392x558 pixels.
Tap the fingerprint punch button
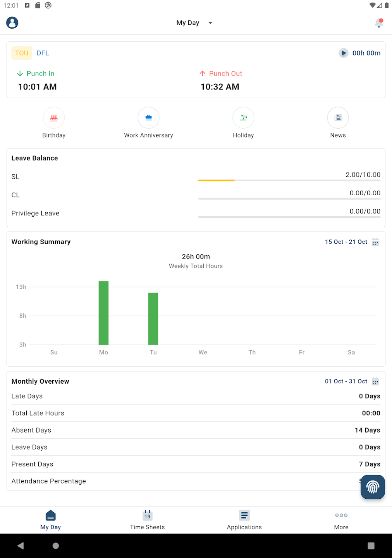click(x=372, y=487)
